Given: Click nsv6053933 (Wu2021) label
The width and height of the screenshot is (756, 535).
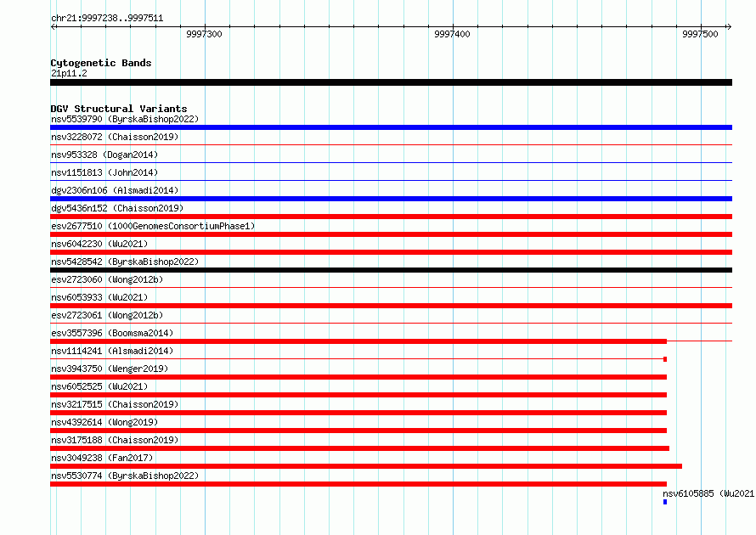Looking at the screenshot, I should click(x=99, y=297).
